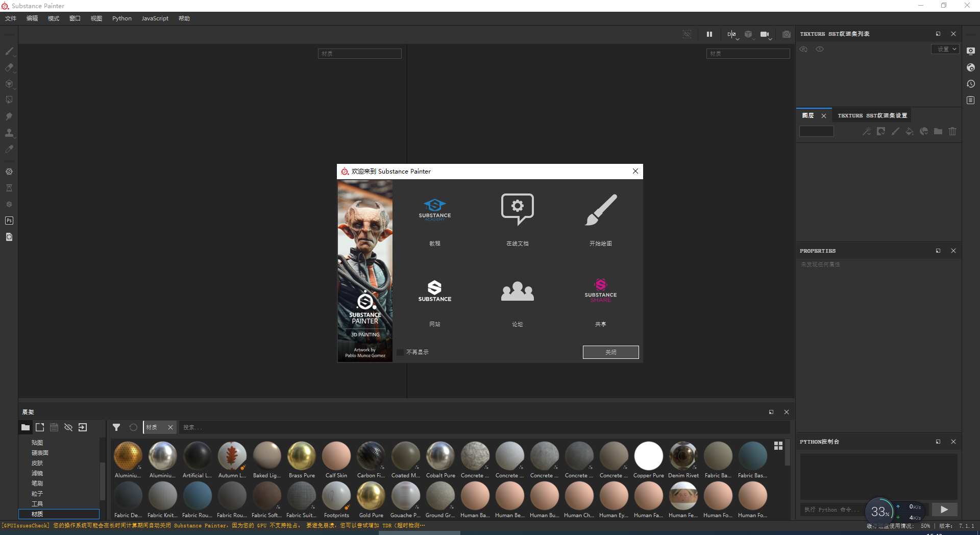980x535 pixels.
Task: Open 在线文档 in welcome dialog
Action: click(x=518, y=220)
